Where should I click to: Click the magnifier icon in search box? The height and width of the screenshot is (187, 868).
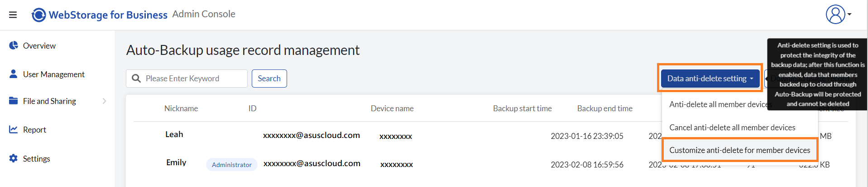[x=136, y=79]
